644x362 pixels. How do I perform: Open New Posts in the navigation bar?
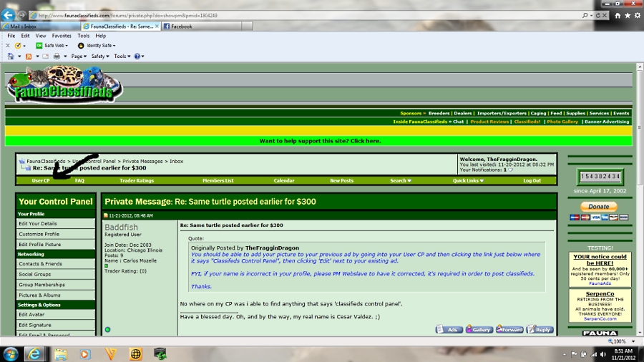(x=342, y=180)
